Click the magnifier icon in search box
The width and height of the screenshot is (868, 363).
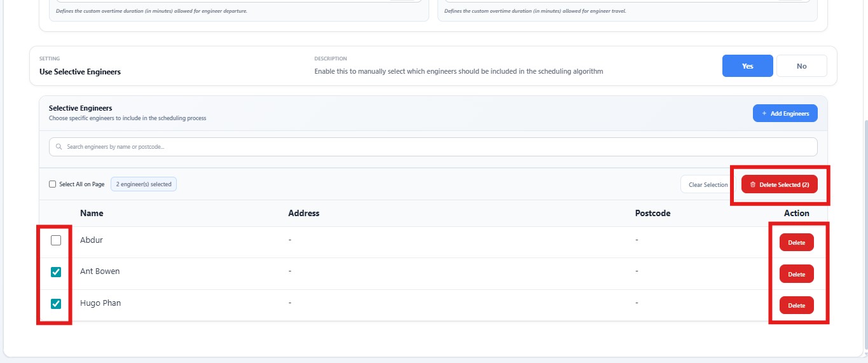pos(59,147)
